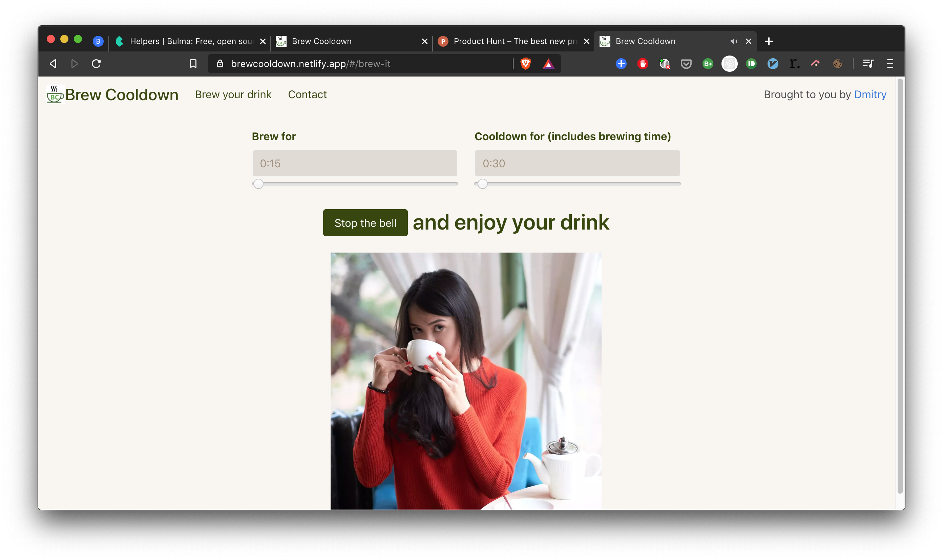Mute the audio on Brew Cooldown tab
Image resolution: width=943 pixels, height=560 pixels.
733,41
